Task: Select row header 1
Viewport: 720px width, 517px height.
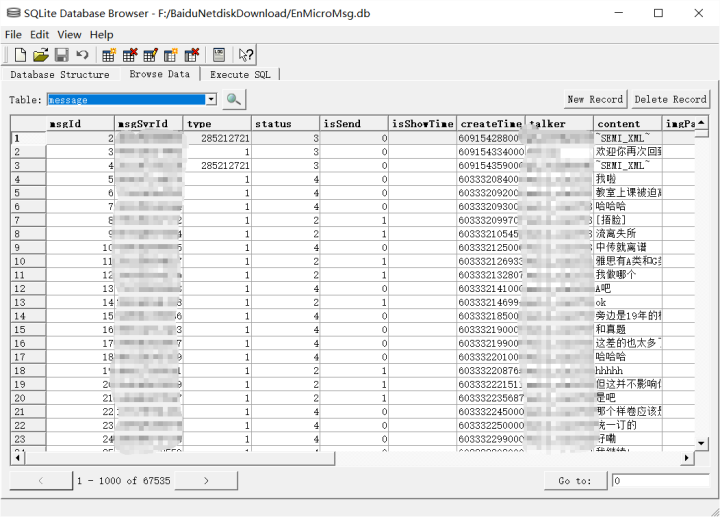Action: coord(28,138)
